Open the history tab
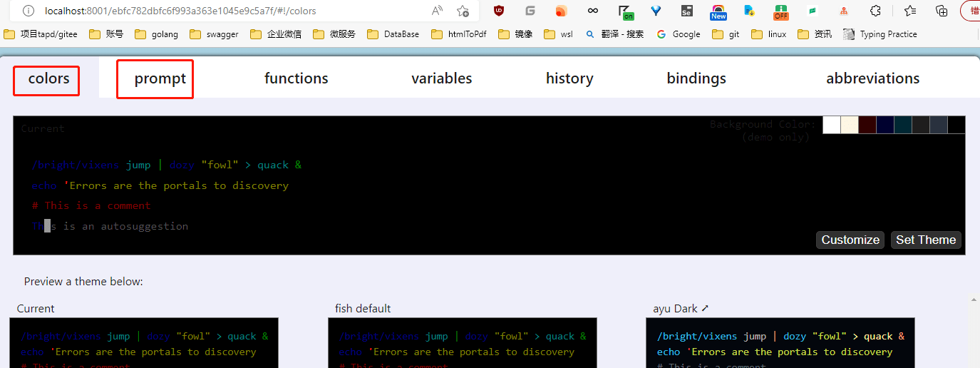Viewport: 980px width, 368px height. pyautogui.click(x=569, y=78)
